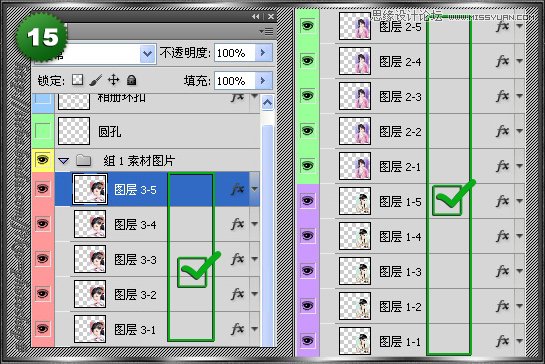Open the 填充 slider arrow
The height and width of the screenshot is (364, 545).
tap(263, 81)
